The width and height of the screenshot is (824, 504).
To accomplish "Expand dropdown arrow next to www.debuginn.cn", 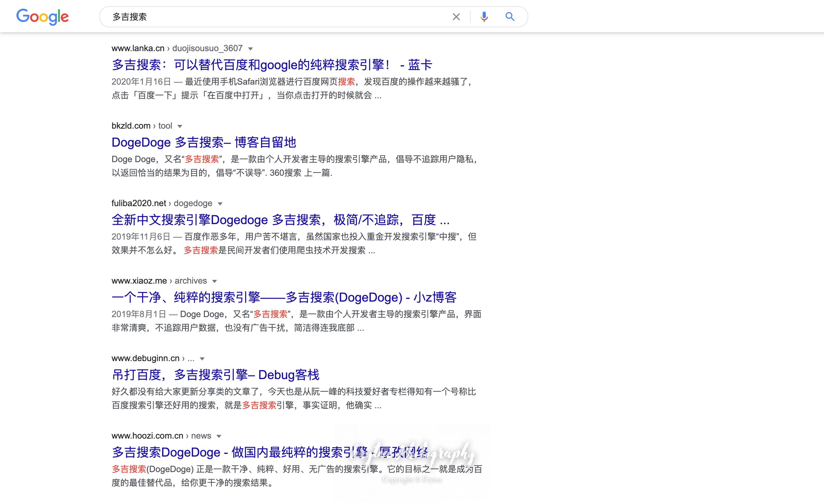I will point(202,359).
